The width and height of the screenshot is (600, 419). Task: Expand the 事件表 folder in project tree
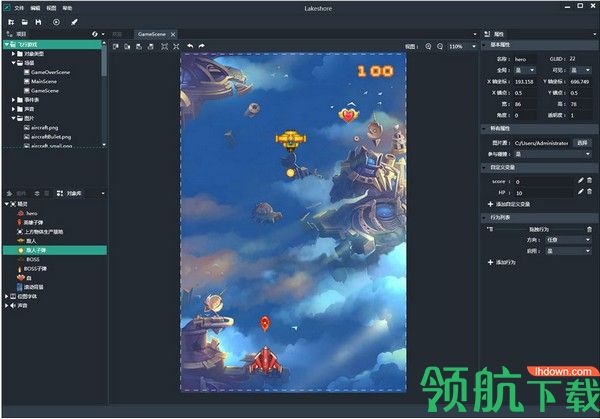point(13,100)
